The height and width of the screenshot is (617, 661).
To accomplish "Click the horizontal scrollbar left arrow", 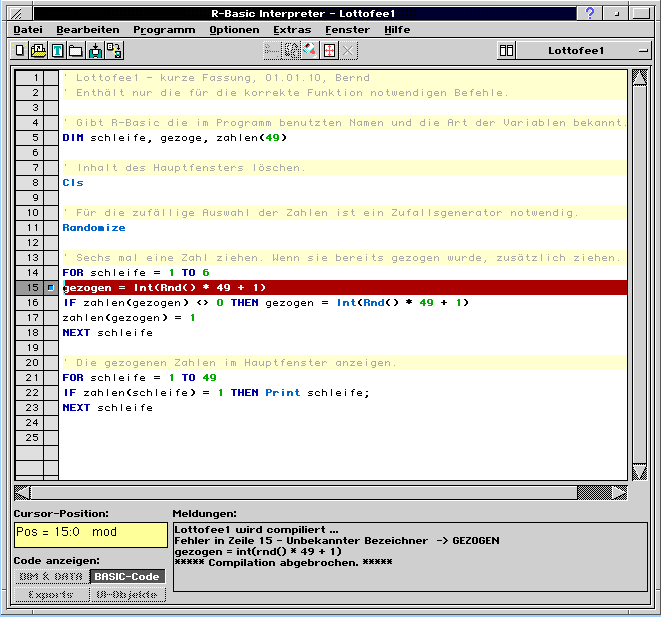I will (x=22, y=493).
